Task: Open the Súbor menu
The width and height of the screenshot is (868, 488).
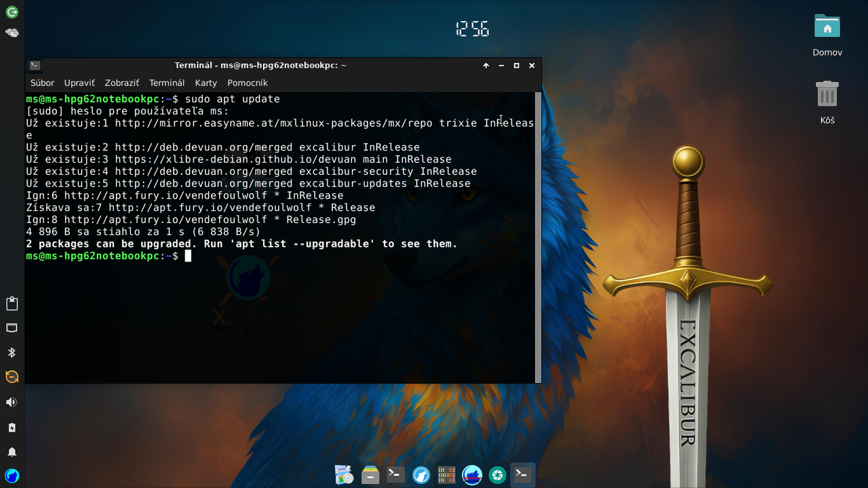Action: [x=42, y=83]
